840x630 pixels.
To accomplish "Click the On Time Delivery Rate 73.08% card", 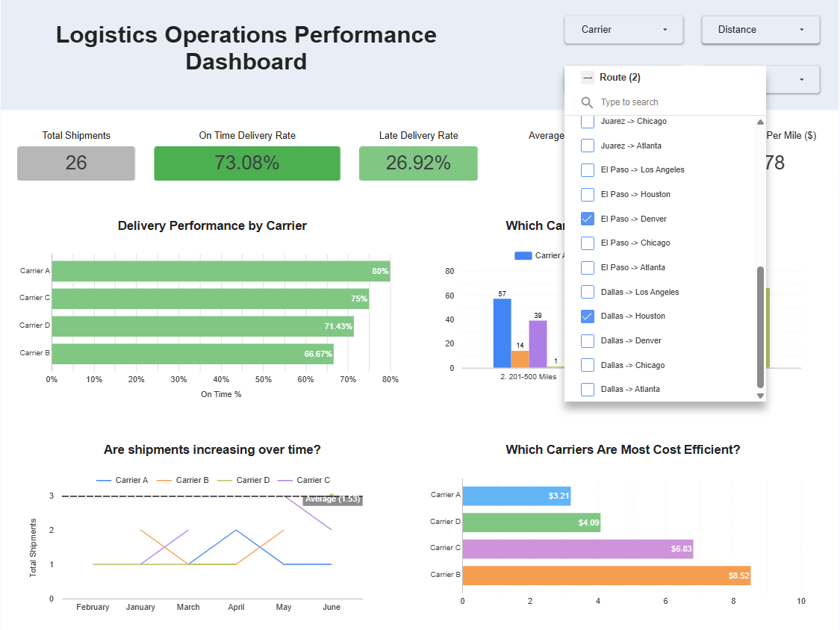I will [x=247, y=163].
